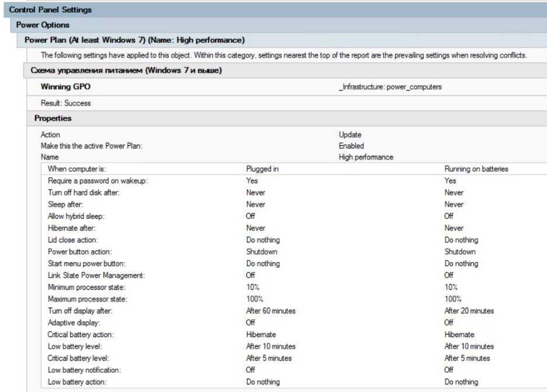Click After 60 minutes display value
This screenshot has width=547, height=392.
271,311
